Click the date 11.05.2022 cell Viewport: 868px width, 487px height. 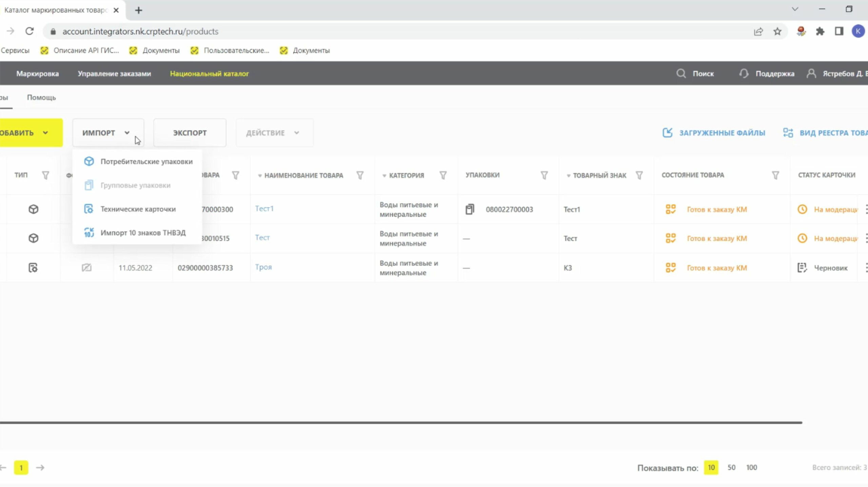(x=135, y=268)
